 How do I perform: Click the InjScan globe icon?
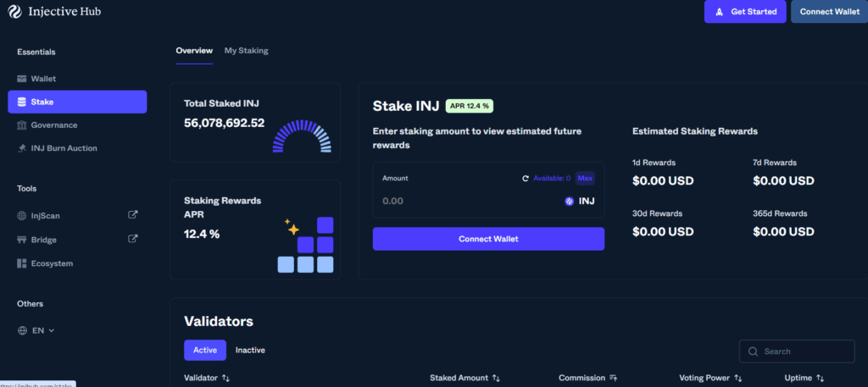click(21, 216)
